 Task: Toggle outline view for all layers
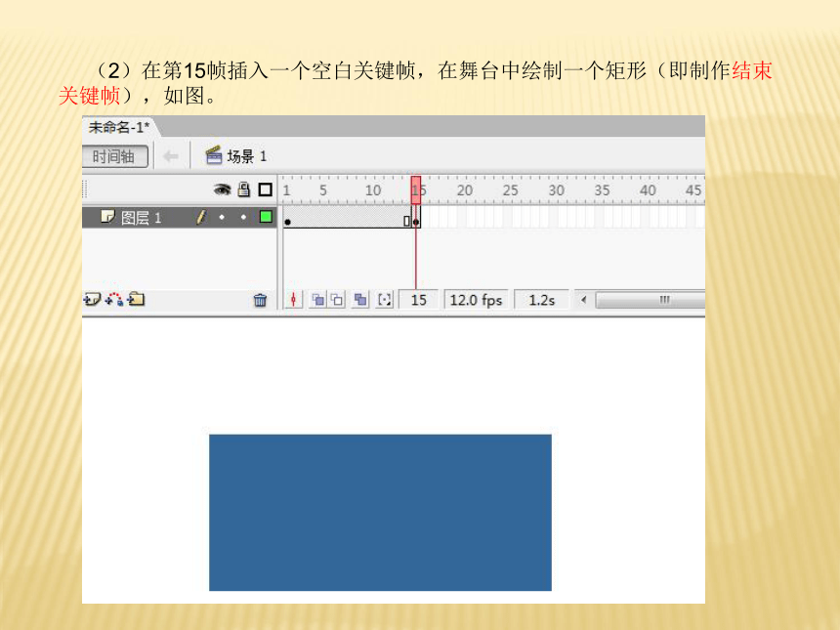(265, 189)
